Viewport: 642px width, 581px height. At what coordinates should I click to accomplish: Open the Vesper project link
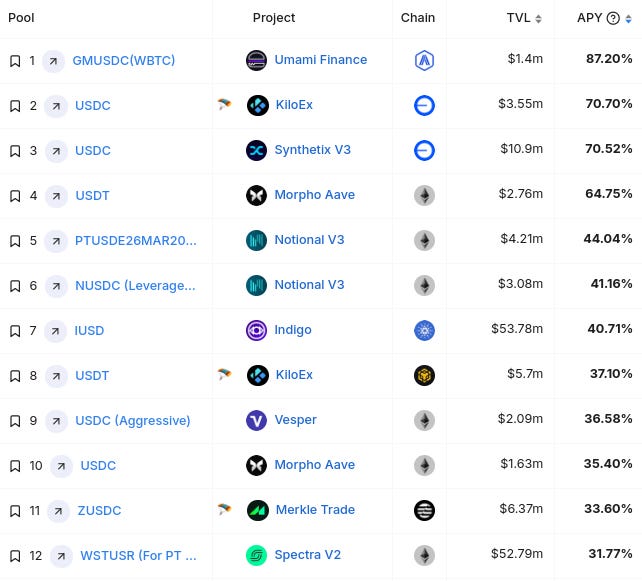[x=295, y=420]
